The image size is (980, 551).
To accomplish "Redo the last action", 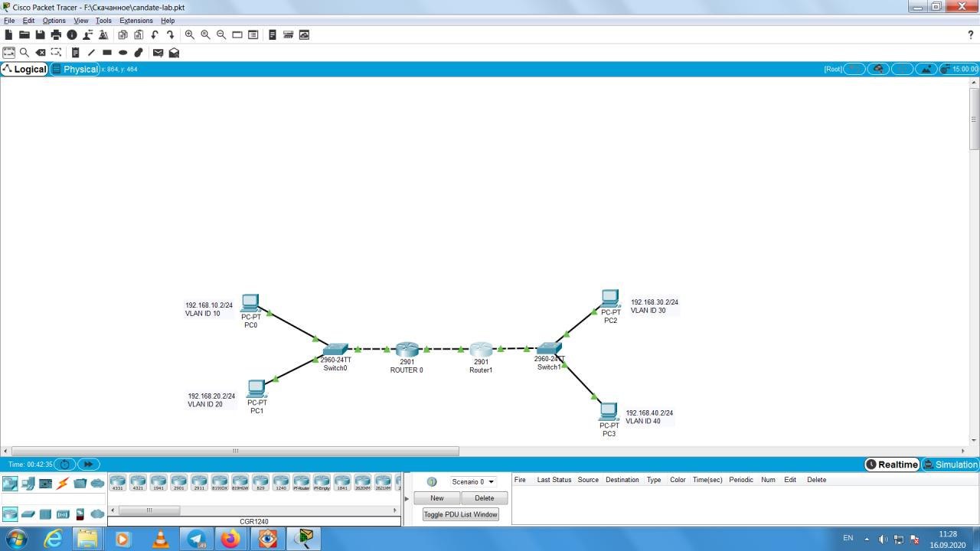I will click(x=170, y=34).
